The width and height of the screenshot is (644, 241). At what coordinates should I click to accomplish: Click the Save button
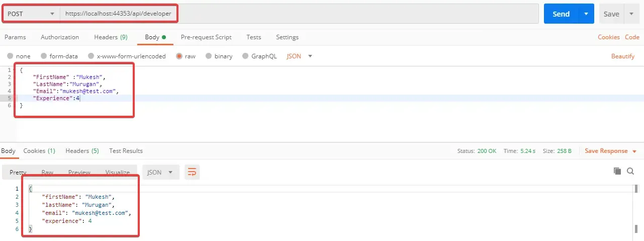pos(611,14)
